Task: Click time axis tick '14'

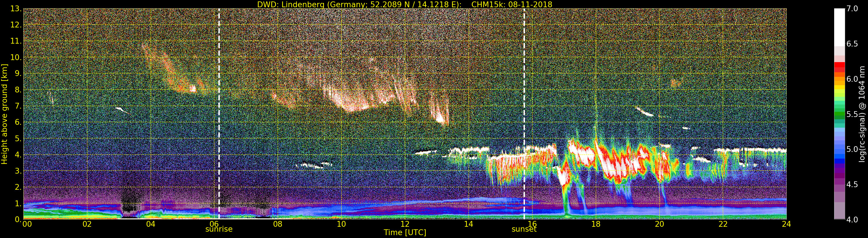Action: pos(468,224)
